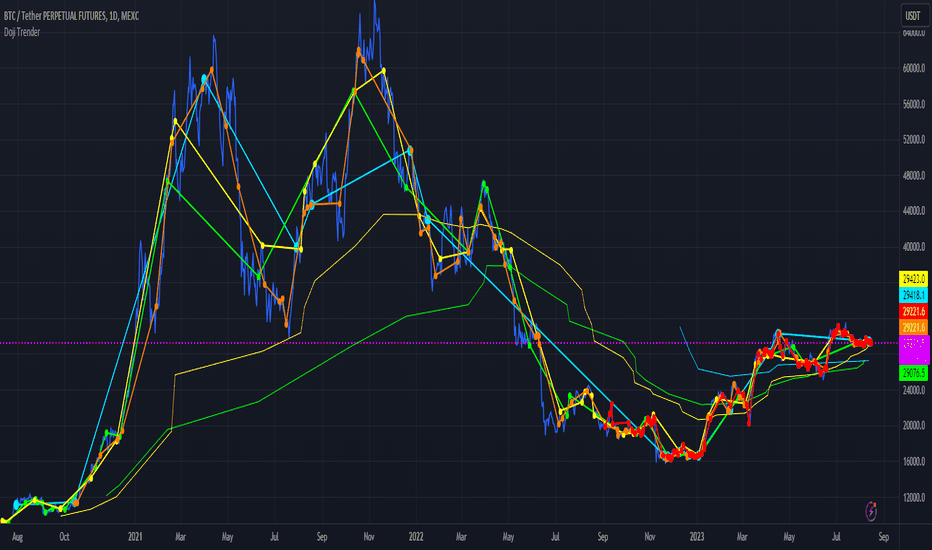The height and width of the screenshot is (550, 932).
Task: Click the 56000.0 price axis label
Action: (x=914, y=104)
